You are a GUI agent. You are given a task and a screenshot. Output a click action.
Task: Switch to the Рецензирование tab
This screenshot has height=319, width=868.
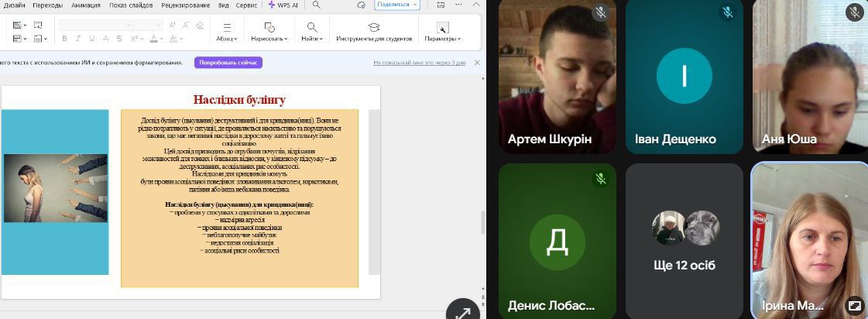point(187,5)
